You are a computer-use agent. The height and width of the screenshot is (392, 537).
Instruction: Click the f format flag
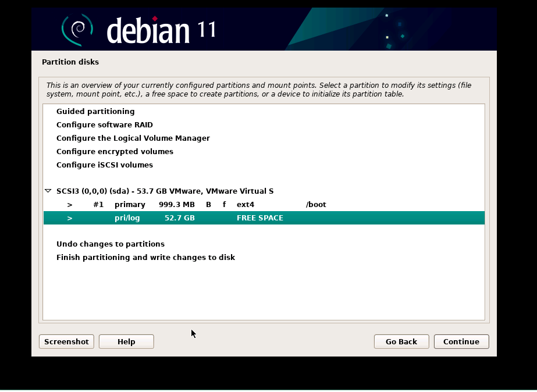click(225, 204)
